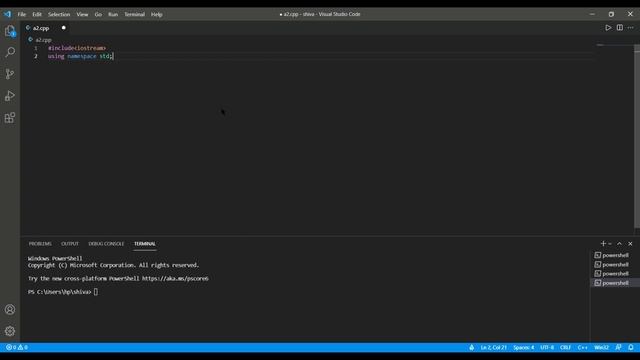Open errors and warnings status indicator
The height and width of the screenshot is (360, 640).
[x=17, y=347]
